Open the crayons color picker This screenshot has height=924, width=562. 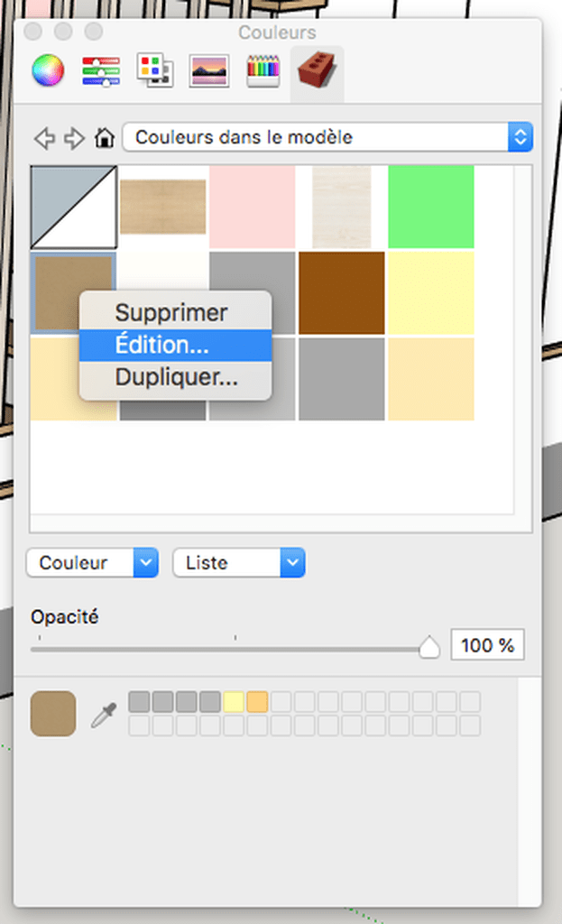(x=263, y=71)
